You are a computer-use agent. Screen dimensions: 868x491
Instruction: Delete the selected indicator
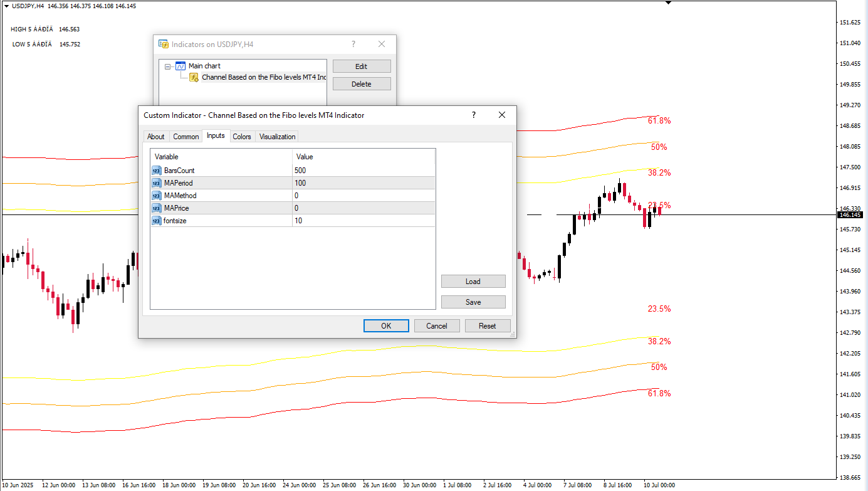point(362,84)
